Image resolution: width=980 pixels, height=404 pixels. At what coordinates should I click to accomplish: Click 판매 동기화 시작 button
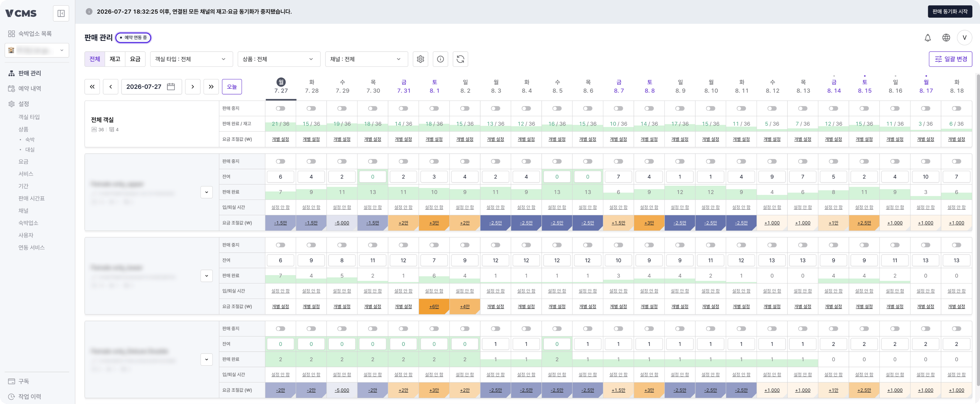coord(950,11)
